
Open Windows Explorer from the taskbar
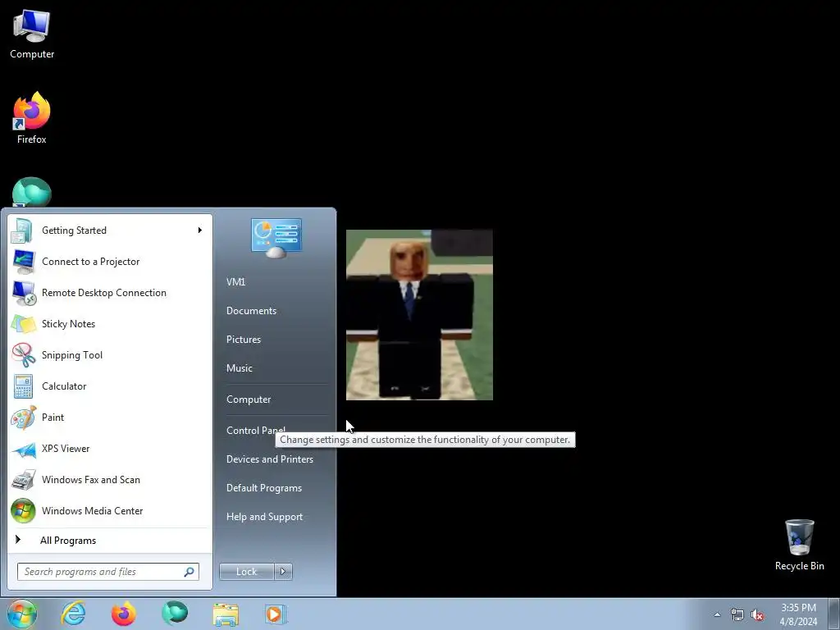coord(226,614)
